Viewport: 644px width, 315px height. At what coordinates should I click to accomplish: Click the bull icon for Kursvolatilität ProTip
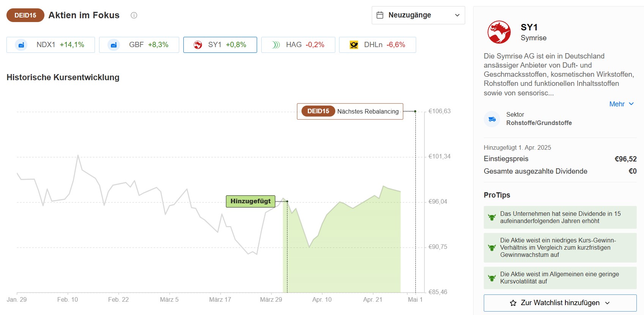(x=492, y=278)
